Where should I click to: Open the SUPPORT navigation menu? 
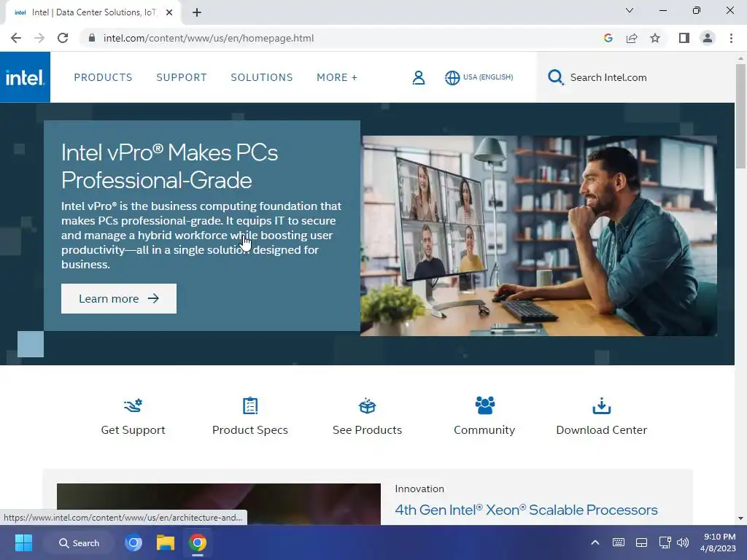(182, 77)
